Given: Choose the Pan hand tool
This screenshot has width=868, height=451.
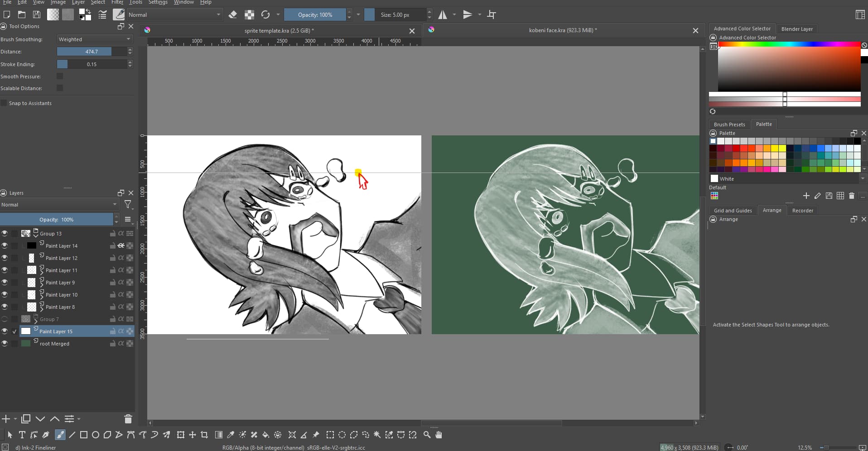Looking at the screenshot, I should pos(439,435).
